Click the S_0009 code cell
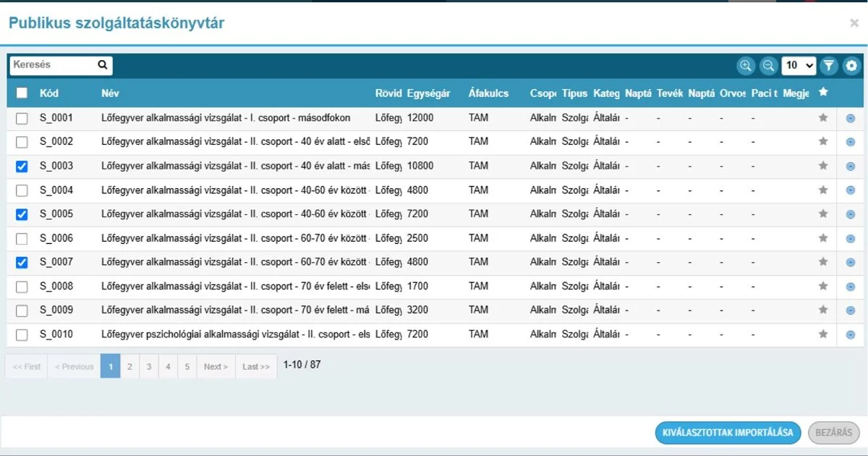The height and width of the screenshot is (456, 868). [56, 311]
